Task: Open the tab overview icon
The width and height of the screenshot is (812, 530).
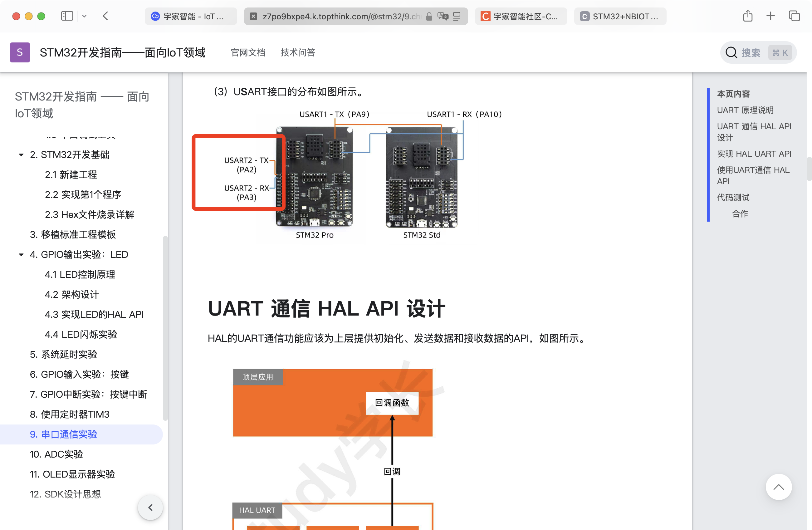Action: pos(794,16)
